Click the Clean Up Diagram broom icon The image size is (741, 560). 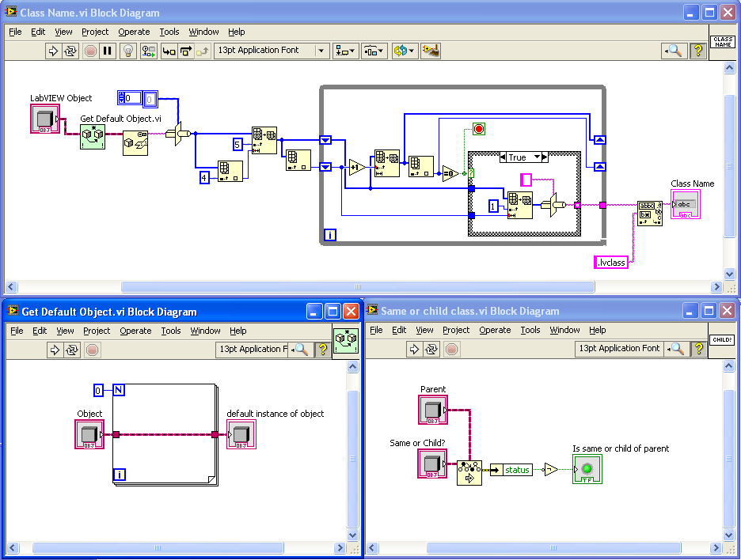coord(431,51)
